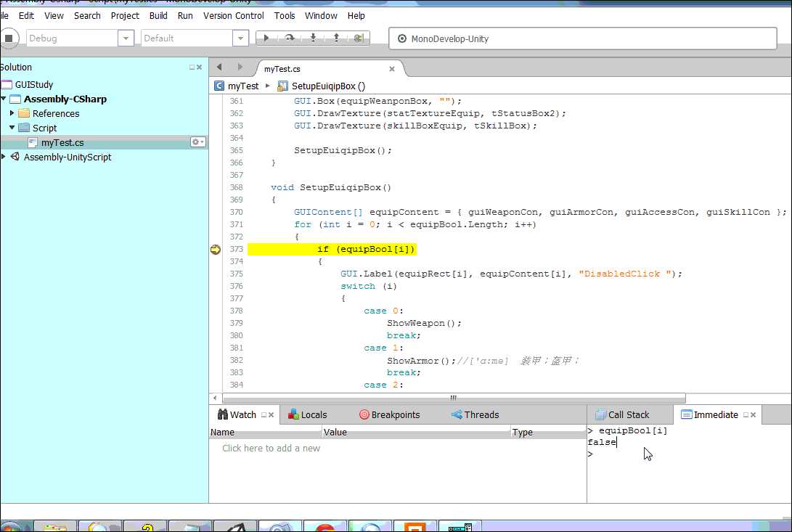Open the Window menu
Image resolution: width=792 pixels, height=532 pixels.
321,16
